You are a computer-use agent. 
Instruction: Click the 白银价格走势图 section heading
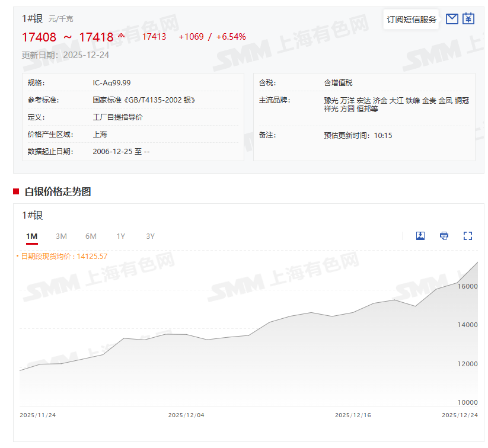coord(58,191)
